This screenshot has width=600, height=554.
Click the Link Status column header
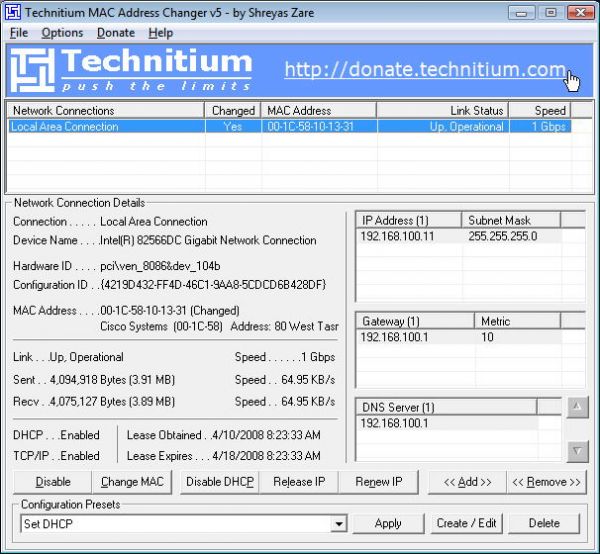(442, 111)
